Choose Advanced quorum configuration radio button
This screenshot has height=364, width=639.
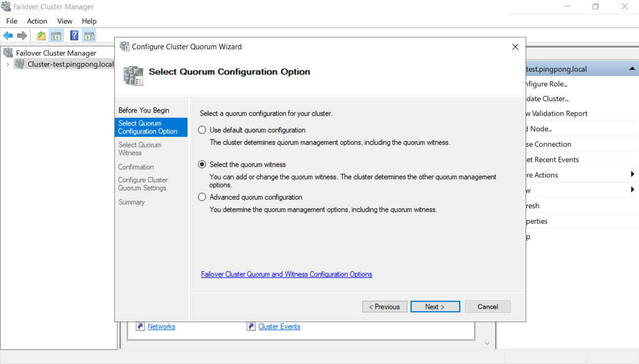pyautogui.click(x=202, y=197)
